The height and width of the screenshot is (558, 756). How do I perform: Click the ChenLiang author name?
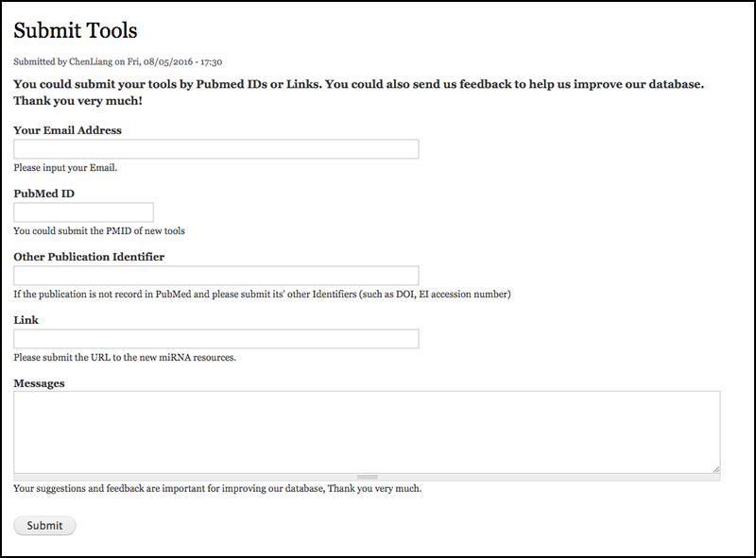point(91,61)
